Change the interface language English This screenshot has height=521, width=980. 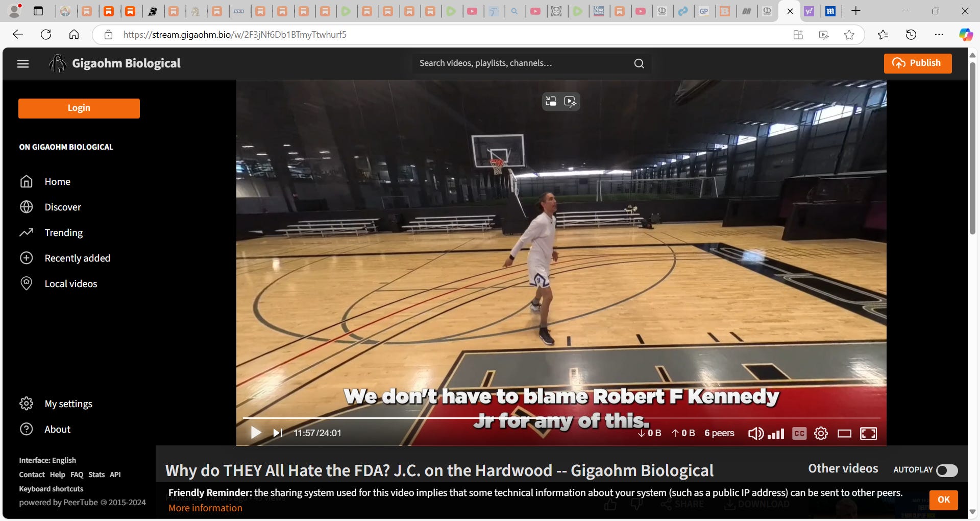[47, 460]
